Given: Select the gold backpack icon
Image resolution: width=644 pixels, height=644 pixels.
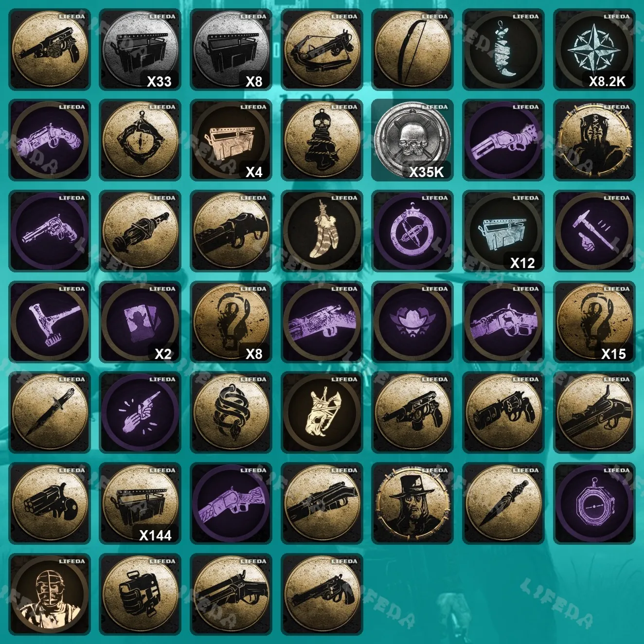Looking at the screenshot, I should (140, 594).
